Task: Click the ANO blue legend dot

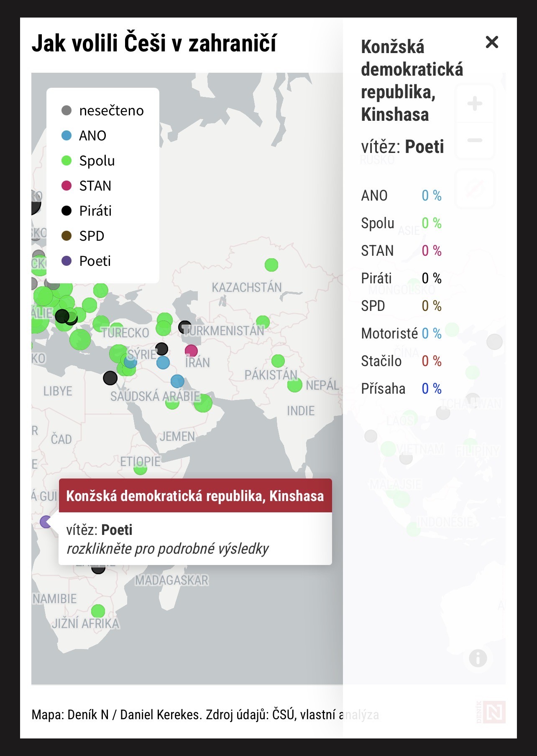Action: pyautogui.click(x=66, y=135)
